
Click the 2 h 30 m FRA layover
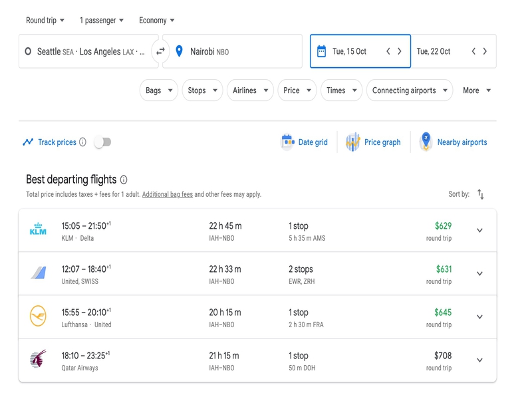pos(306,325)
